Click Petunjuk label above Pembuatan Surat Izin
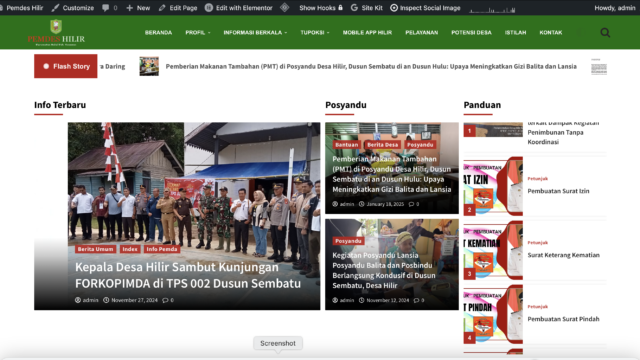Viewport: 640px width, 360px height. [x=538, y=178]
